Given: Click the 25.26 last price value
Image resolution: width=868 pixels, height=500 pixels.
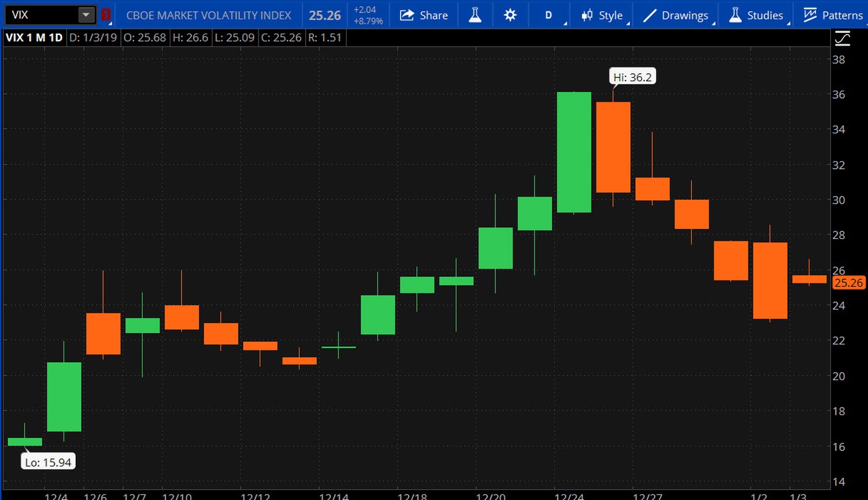Looking at the screenshot, I should [325, 16].
